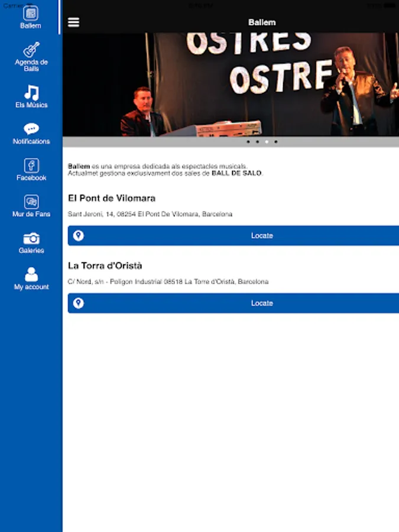Click Locate button for El Pont de Vilomara
This screenshot has height=532, width=399.
click(233, 235)
